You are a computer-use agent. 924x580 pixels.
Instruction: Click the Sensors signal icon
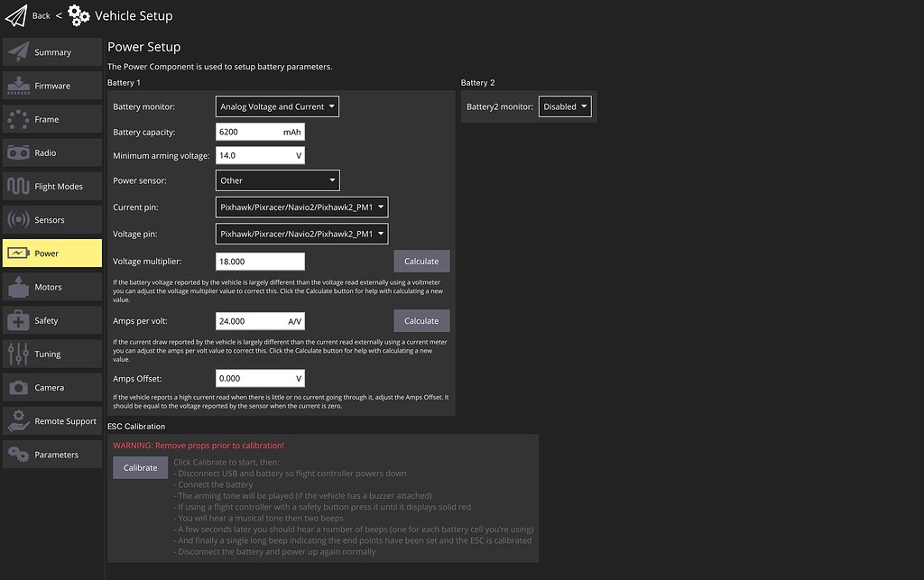click(x=18, y=220)
